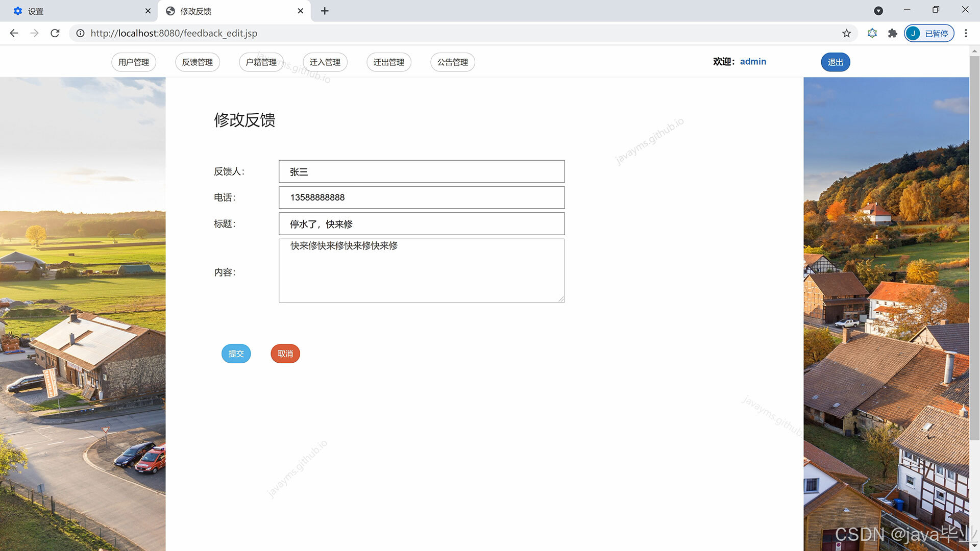Click the address bar URL
The height and width of the screenshot is (551, 980).
point(174,33)
